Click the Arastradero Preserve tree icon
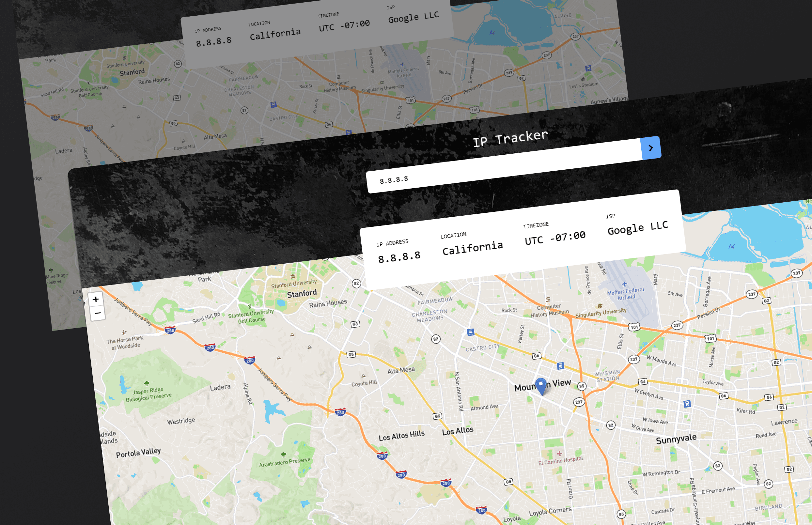The height and width of the screenshot is (525, 812). [283, 455]
